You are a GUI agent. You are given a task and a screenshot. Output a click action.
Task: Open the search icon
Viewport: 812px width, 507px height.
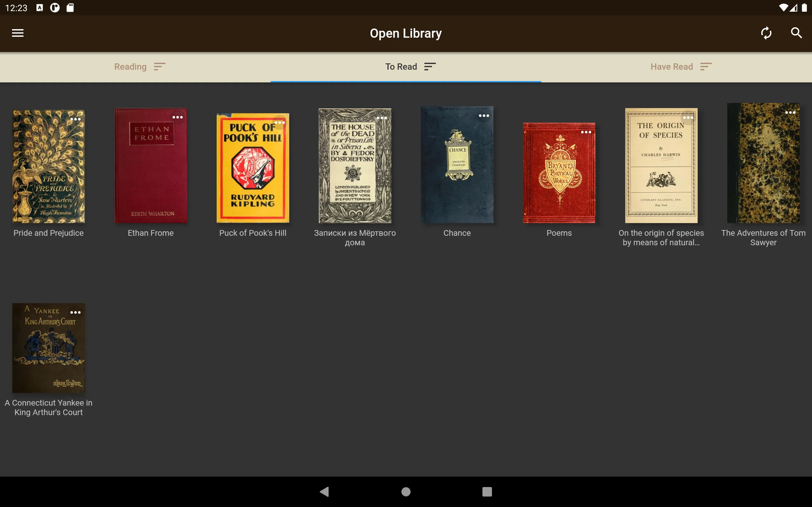pos(796,33)
